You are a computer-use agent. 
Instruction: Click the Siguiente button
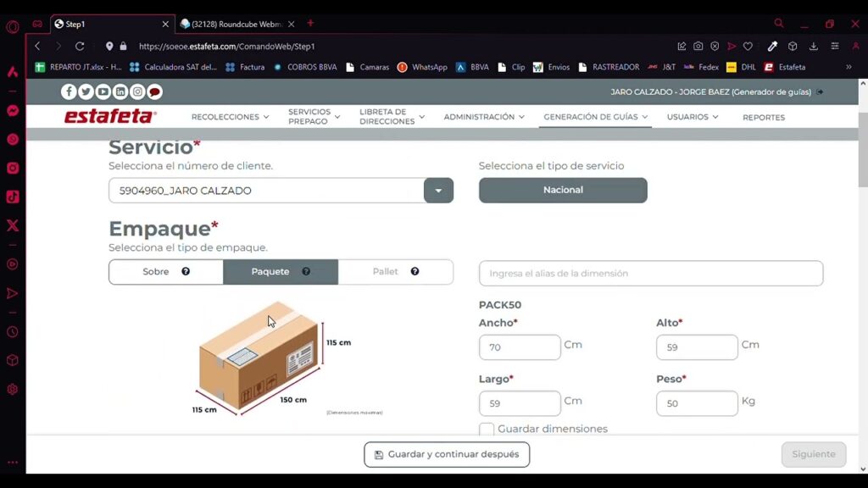[x=814, y=454]
